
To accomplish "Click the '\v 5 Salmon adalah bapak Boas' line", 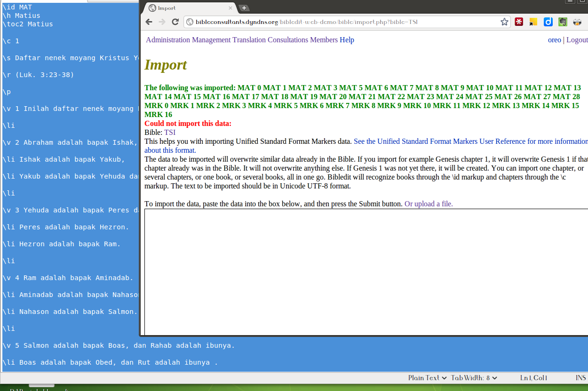I will click(119, 345).
